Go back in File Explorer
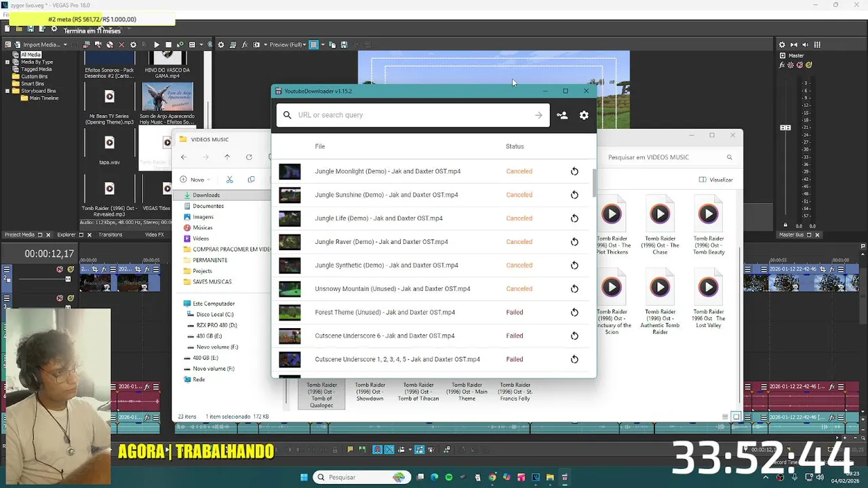Image resolution: width=868 pixels, height=488 pixels. 183,157
